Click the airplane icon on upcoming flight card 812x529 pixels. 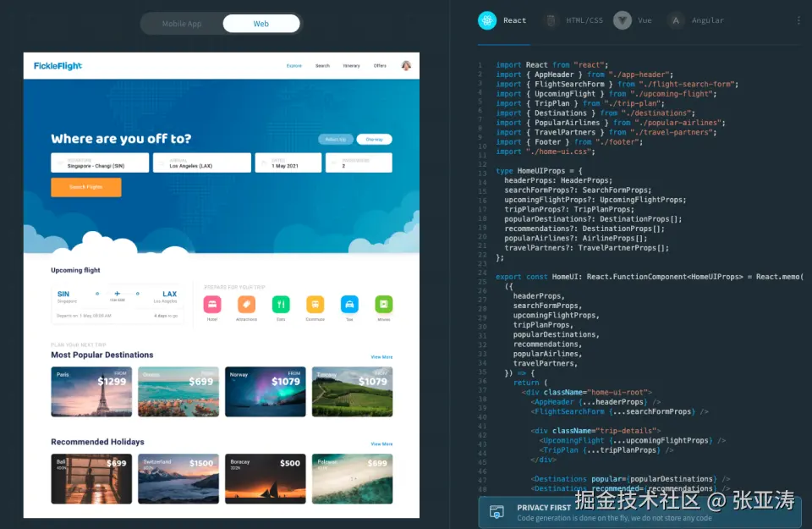[117, 294]
